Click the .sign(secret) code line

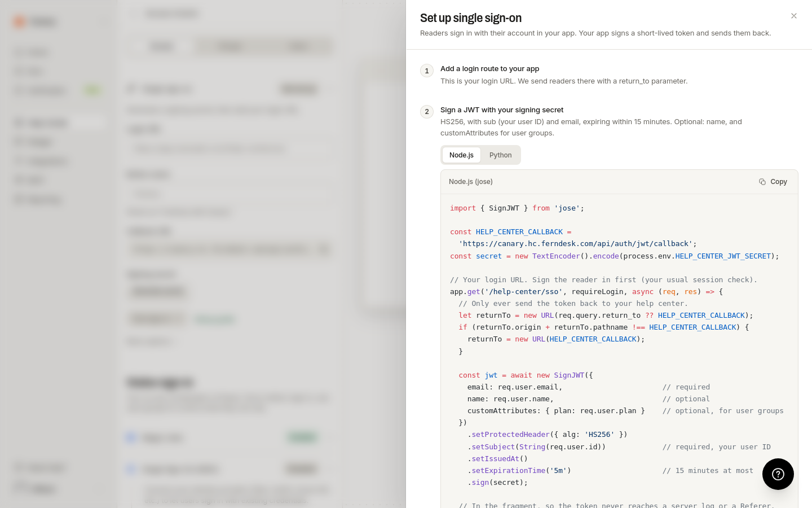498,483
